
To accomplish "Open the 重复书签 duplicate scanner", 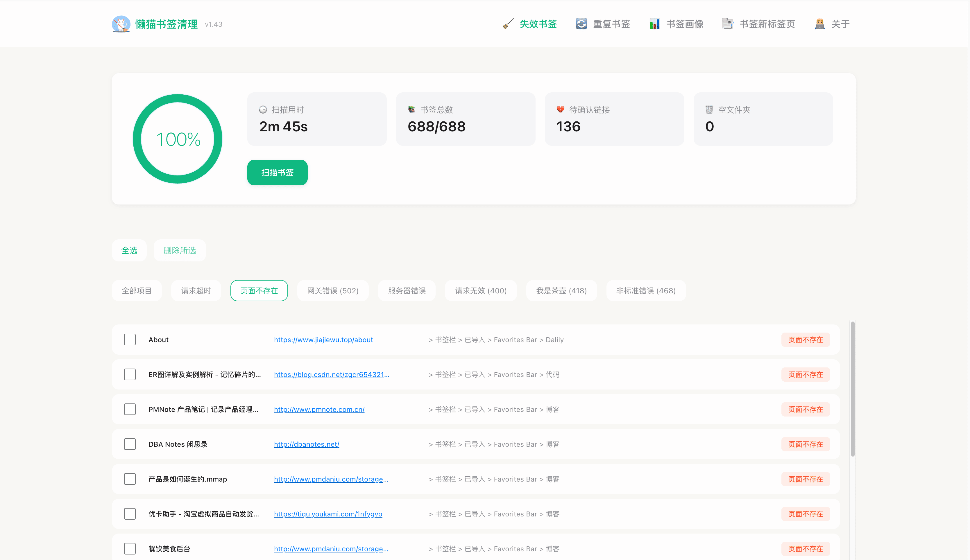I will (x=603, y=24).
